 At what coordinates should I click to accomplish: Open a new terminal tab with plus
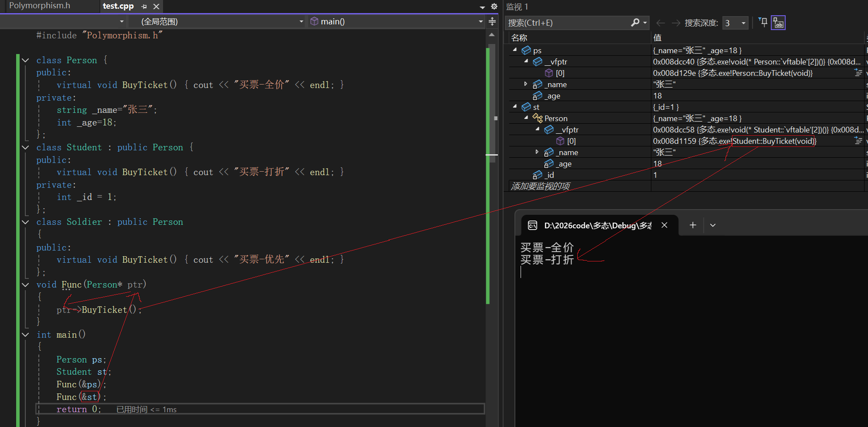693,225
